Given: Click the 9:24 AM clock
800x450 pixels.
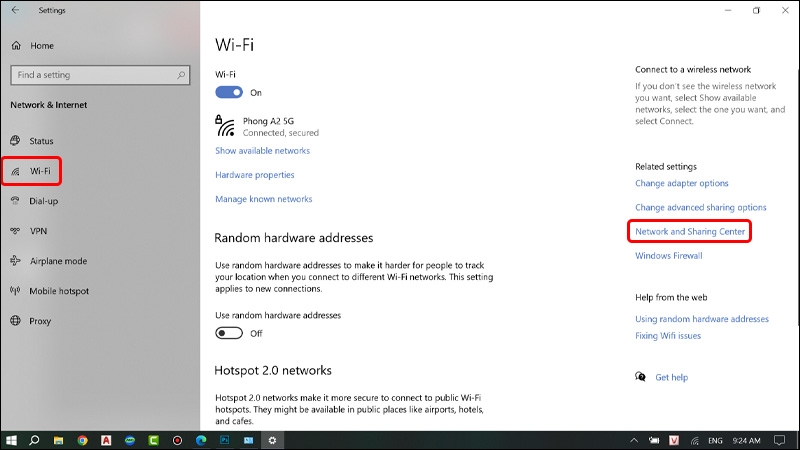Looking at the screenshot, I should pos(746,440).
